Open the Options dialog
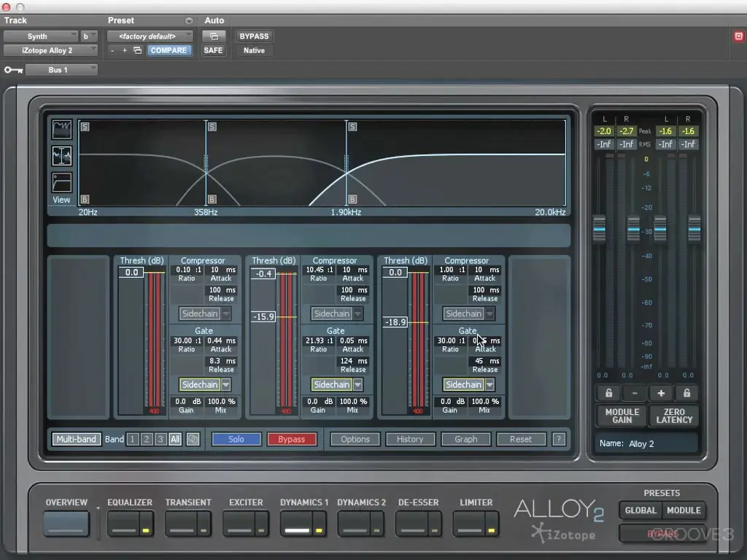Image resolution: width=747 pixels, height=560 pixels. (x=355, y=439)
